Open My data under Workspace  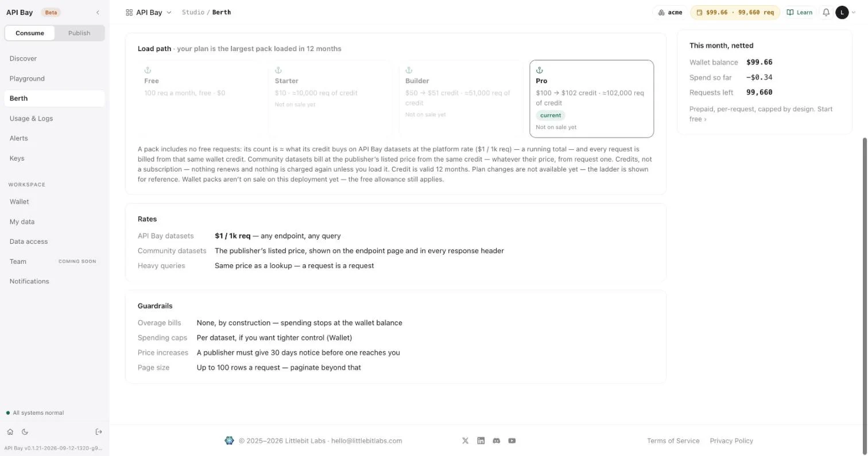(54, 221)
